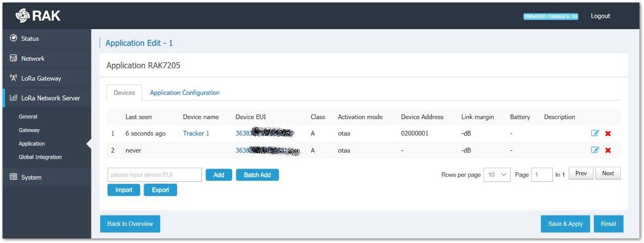Focus the Page number input field
This screenshot has height=243, width=644.
[542, 175]
